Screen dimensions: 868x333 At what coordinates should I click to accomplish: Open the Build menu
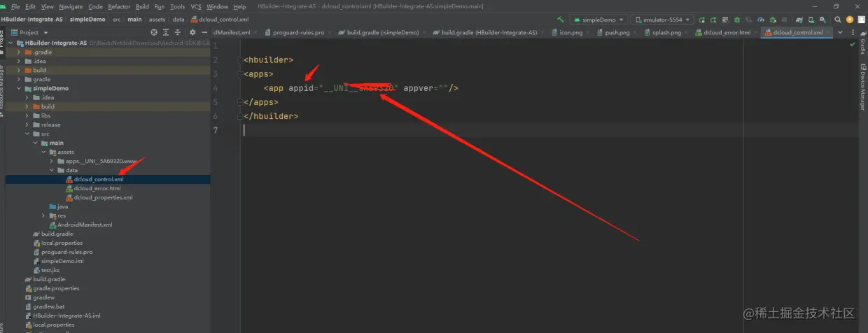(142, 6)
